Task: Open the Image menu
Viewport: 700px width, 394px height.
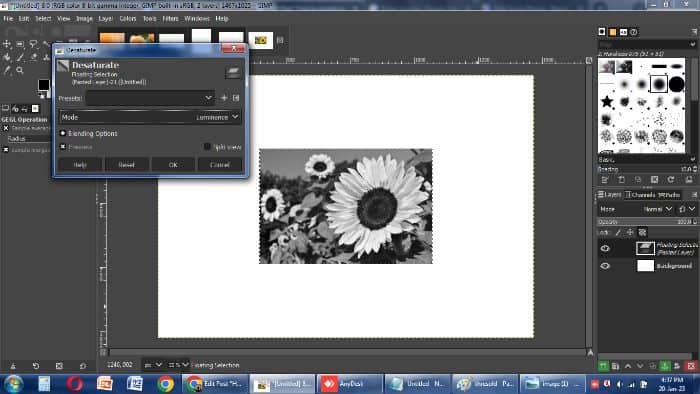Action: tap(84, 19)
